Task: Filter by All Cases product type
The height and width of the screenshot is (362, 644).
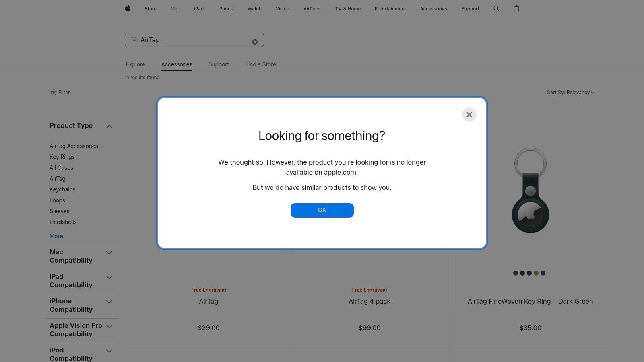Action: pos(61,168)
